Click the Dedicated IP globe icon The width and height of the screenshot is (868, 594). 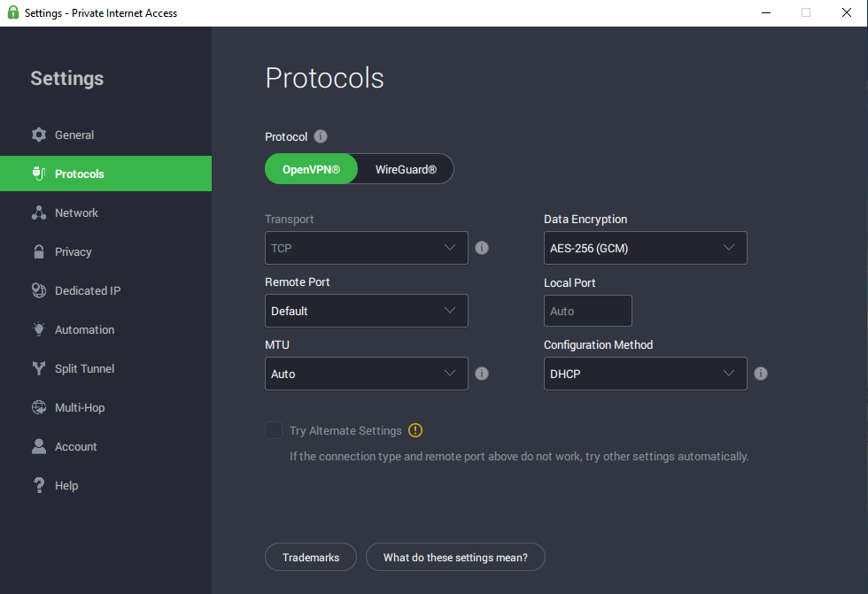39,290
